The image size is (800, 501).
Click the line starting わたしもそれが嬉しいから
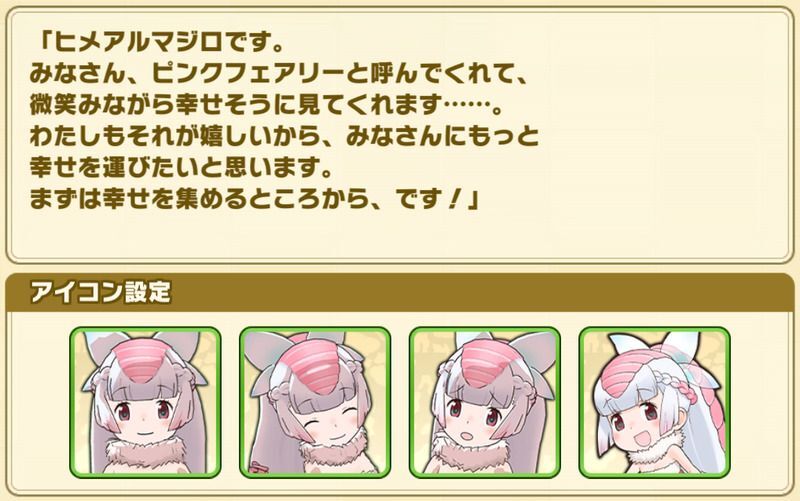click(284, 137)
